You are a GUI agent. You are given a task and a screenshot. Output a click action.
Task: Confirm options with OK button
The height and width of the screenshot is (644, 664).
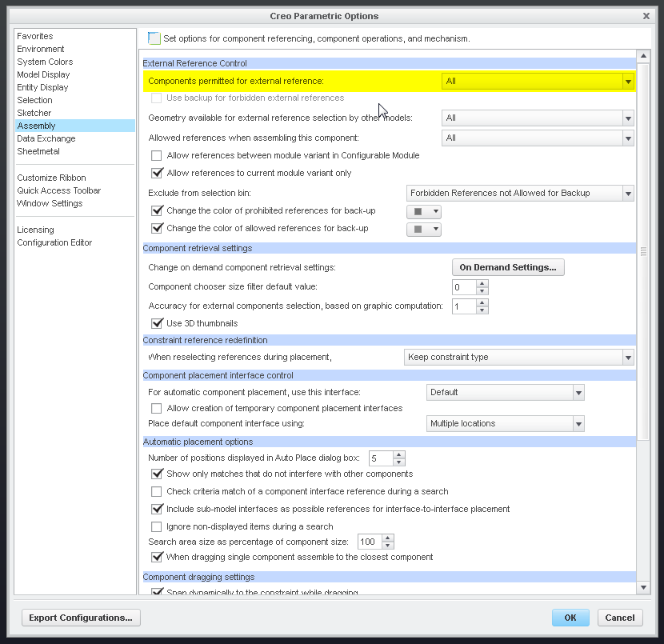(x=570, y=618)
